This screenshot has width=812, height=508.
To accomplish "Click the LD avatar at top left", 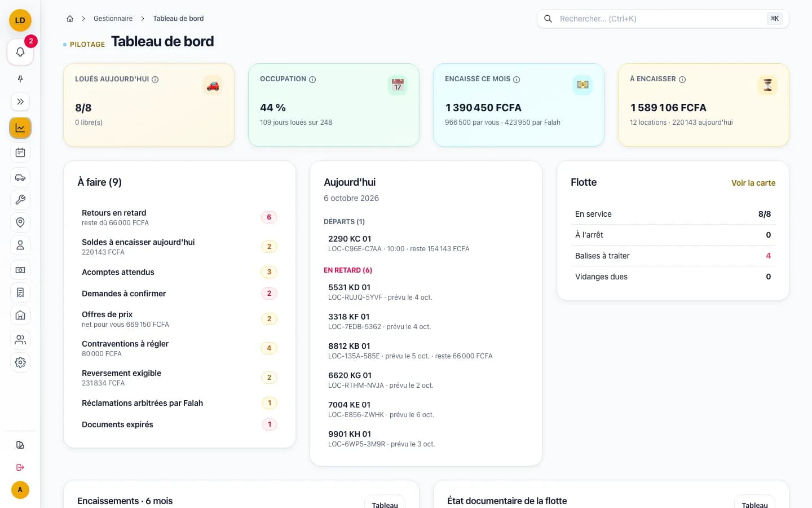I will click(x=20, y=20).
